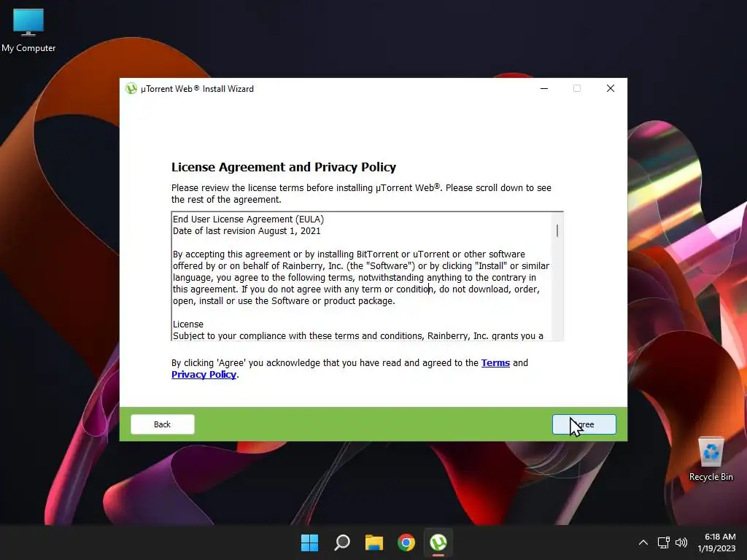Viewport: 747px width, 560px height.
Task: Click the 'License' section heading in EULA
Action: 188,324
